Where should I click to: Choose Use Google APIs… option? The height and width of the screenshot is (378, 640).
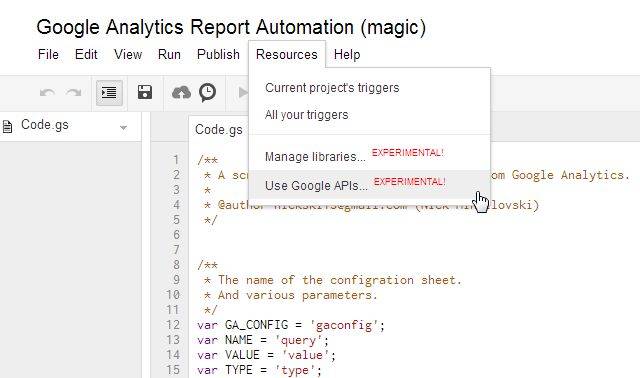(x=369, y=185)
